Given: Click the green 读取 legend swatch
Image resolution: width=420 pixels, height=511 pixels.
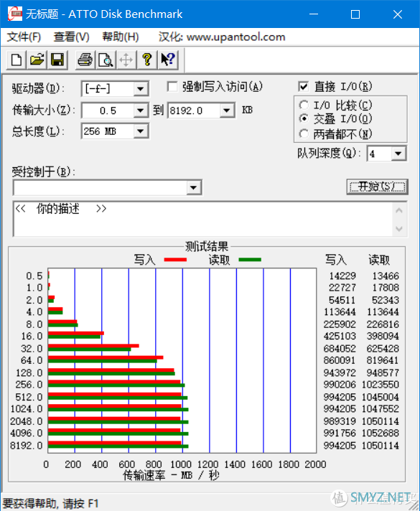Looking at the screenshot, I should (x=250, y=260).
